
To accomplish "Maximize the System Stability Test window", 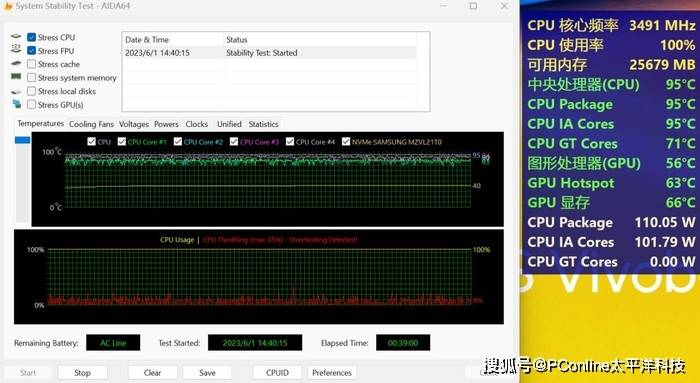I will pyautogui.click(x=473, y=6).
